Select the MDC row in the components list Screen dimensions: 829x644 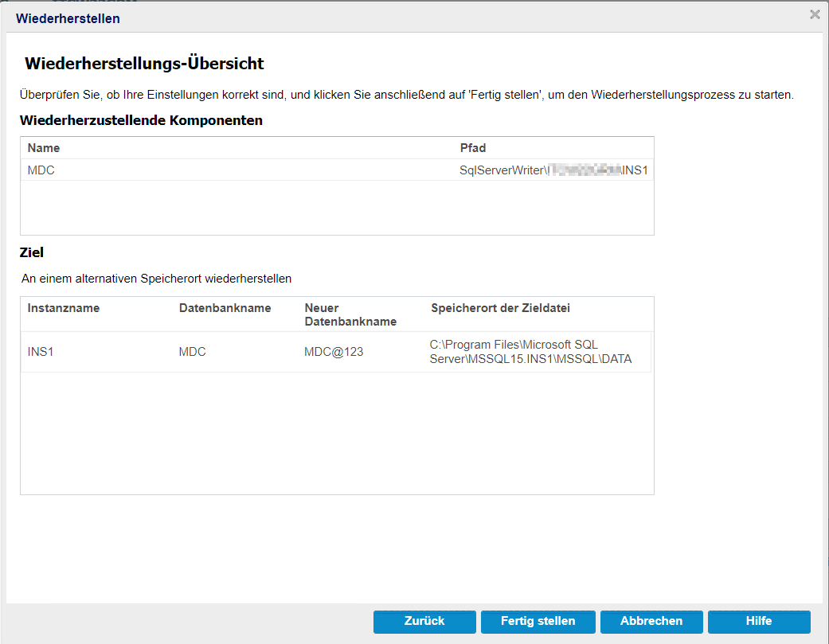41,170
